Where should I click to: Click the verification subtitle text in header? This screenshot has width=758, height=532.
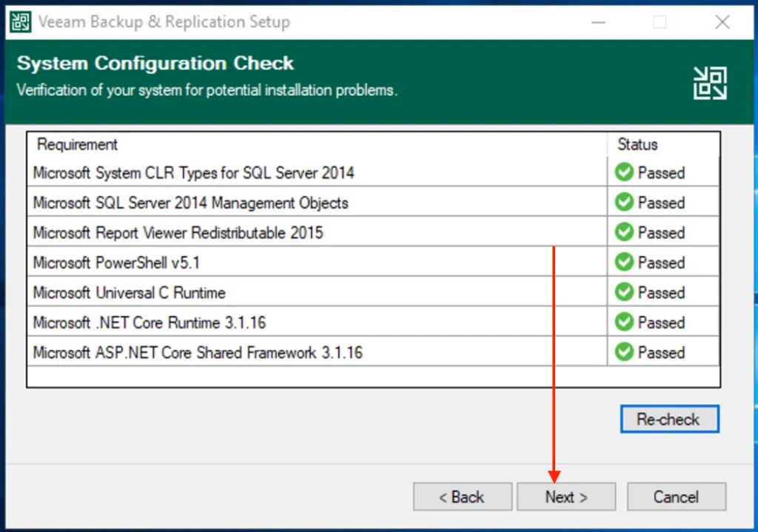click(207, 90)
